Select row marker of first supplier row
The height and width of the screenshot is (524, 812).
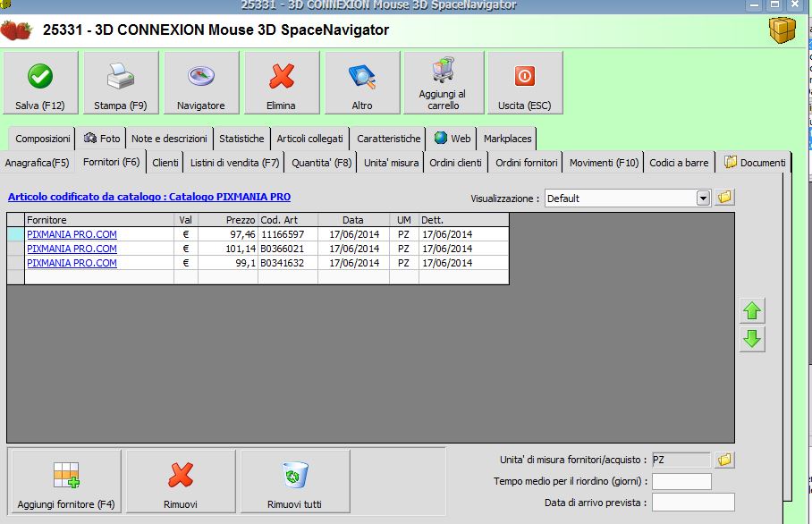point(15,234)
